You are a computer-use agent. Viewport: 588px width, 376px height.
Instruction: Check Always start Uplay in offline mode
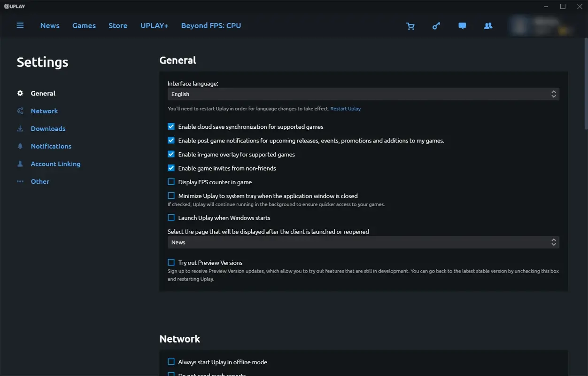[171, 361]
